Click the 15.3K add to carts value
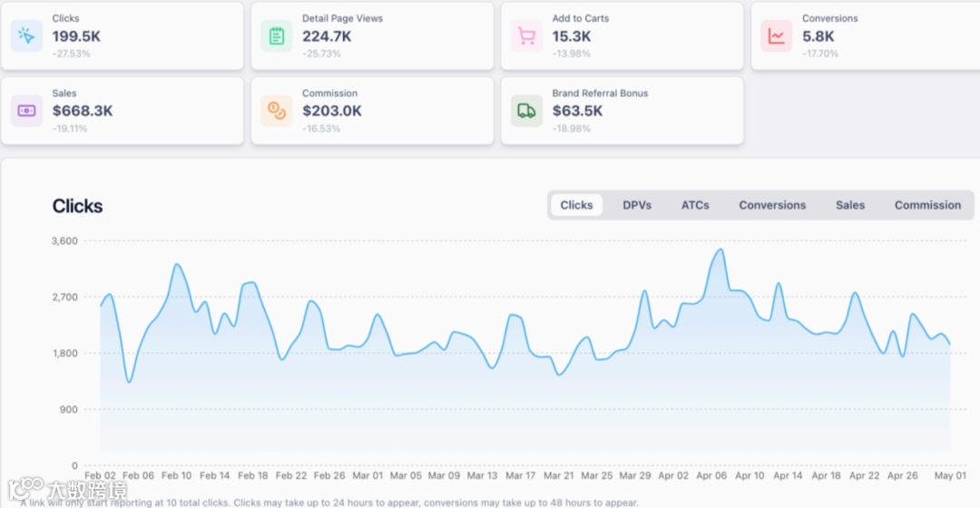This screenshot has width=980, height=508. coord(572,36)
